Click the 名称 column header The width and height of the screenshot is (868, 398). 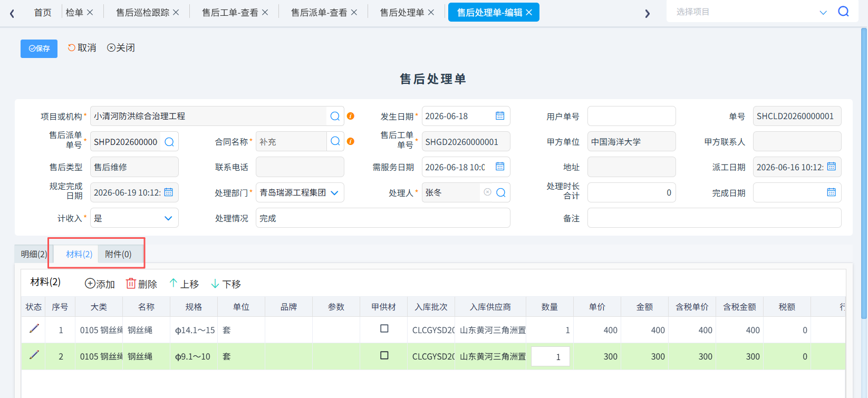tap(146, 307)
